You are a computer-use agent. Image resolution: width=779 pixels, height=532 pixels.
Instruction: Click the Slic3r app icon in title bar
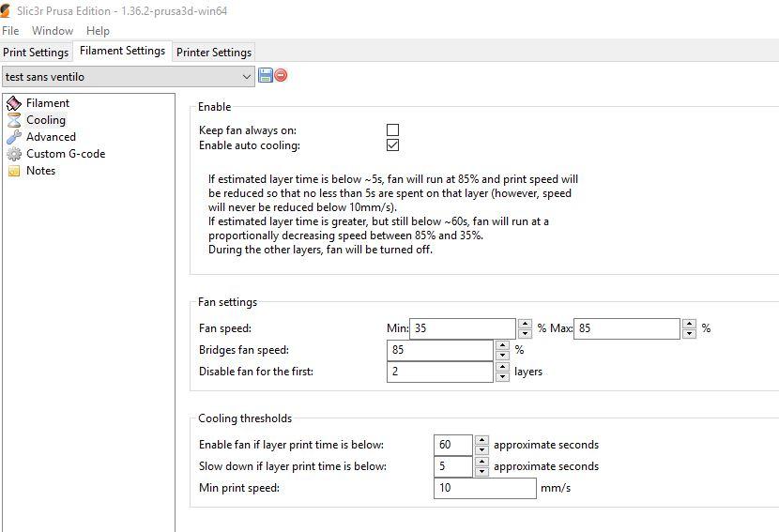pos(5,10)
